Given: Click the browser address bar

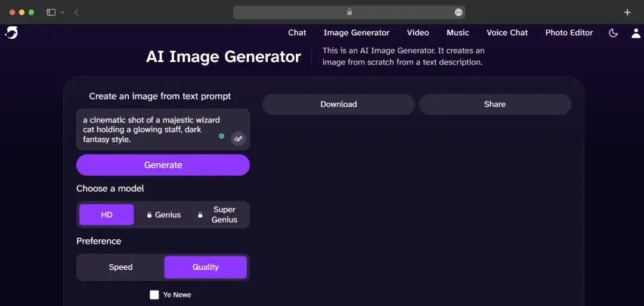Looking at the screenshot, I should [349, 13].
